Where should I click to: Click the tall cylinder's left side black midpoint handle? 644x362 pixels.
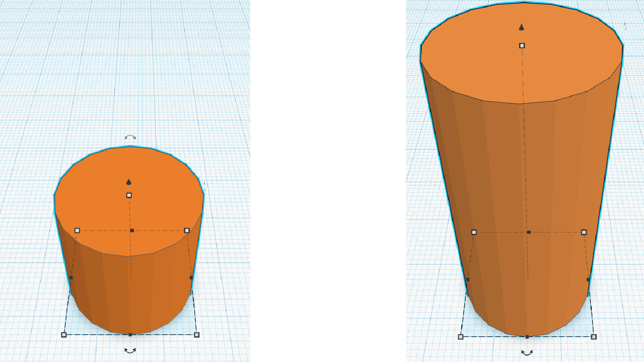(x=467, y=279)
